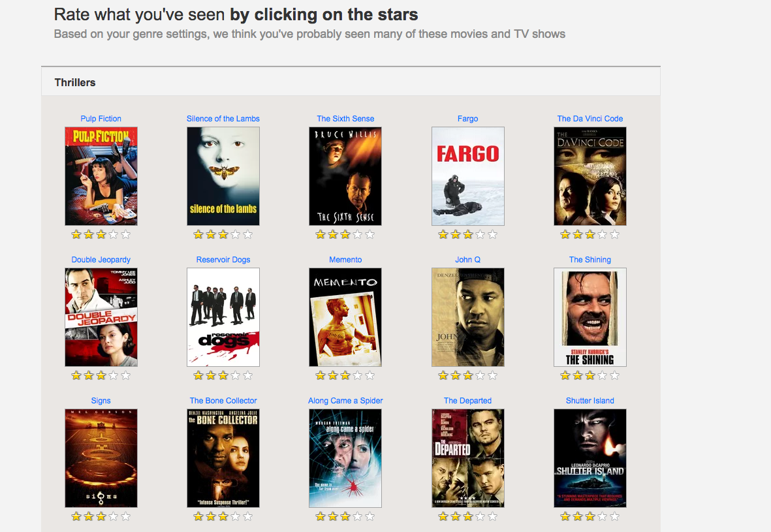Image resolution: width=771 pixels, height=532 pixels.
Task: Rate The Departed four stars
Action: [x=480, y=516]
